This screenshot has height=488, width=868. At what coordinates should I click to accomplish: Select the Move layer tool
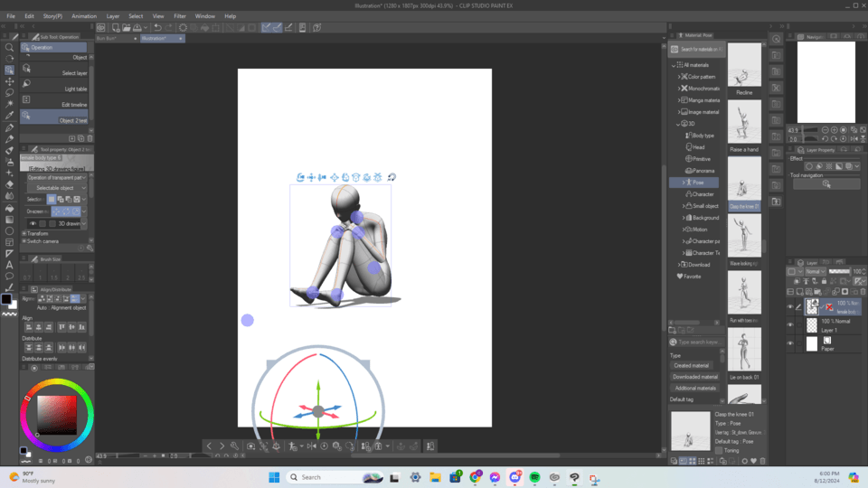[x=9, y=81]
